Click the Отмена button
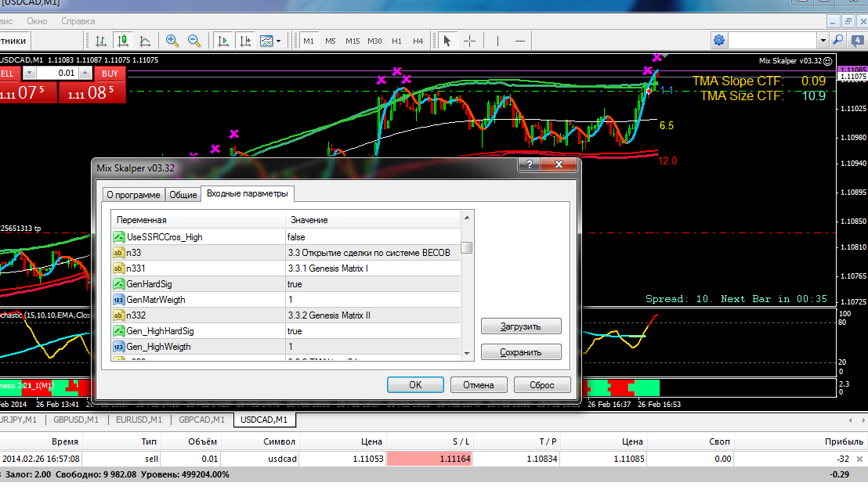868x490 pixels. pyautogui.click(x=479, y=385)
